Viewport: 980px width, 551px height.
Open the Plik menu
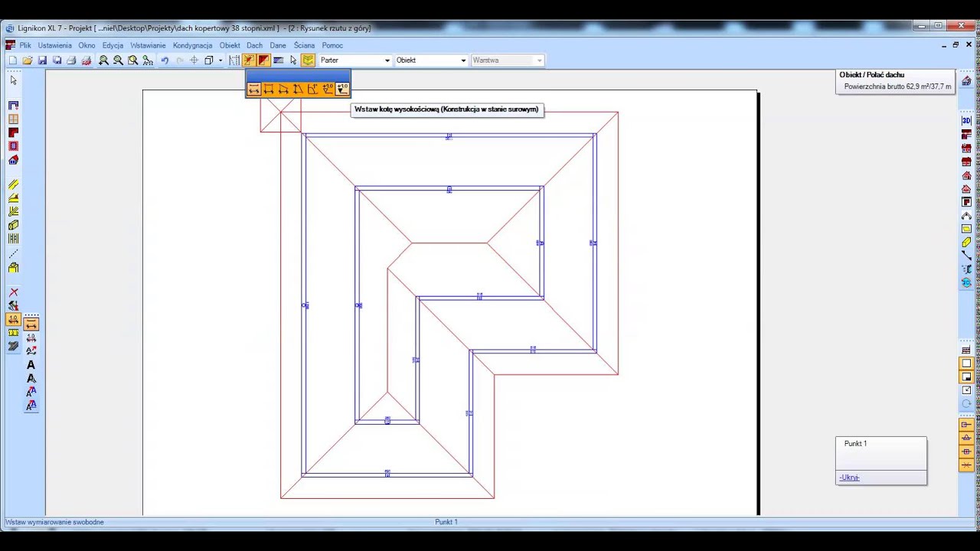click(25, 45)
